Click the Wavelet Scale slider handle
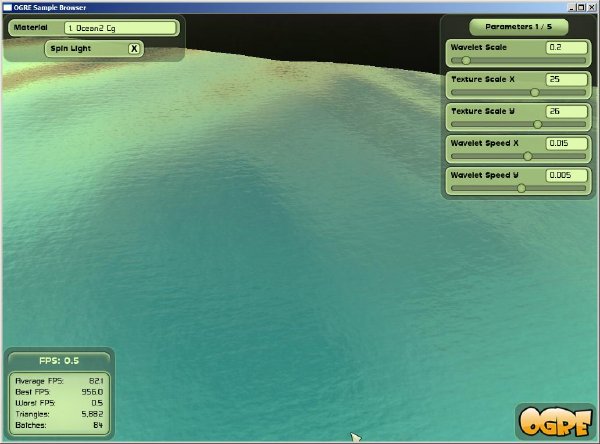The width and height of the screenshot is (600, 444). tap(466, 60)
